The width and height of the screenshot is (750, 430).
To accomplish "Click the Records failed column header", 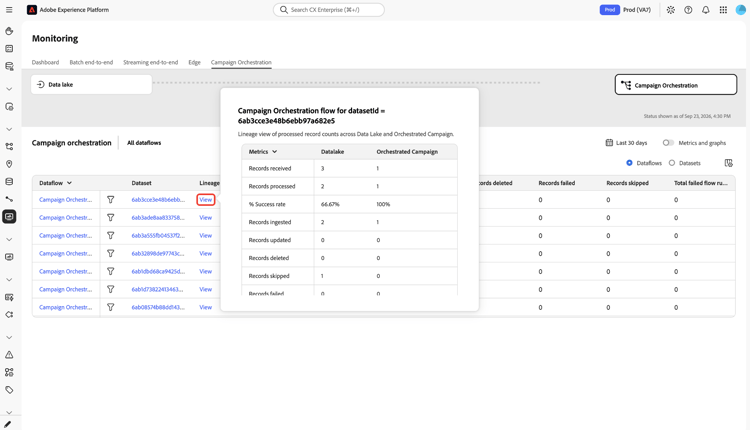I will click(557, 183).
